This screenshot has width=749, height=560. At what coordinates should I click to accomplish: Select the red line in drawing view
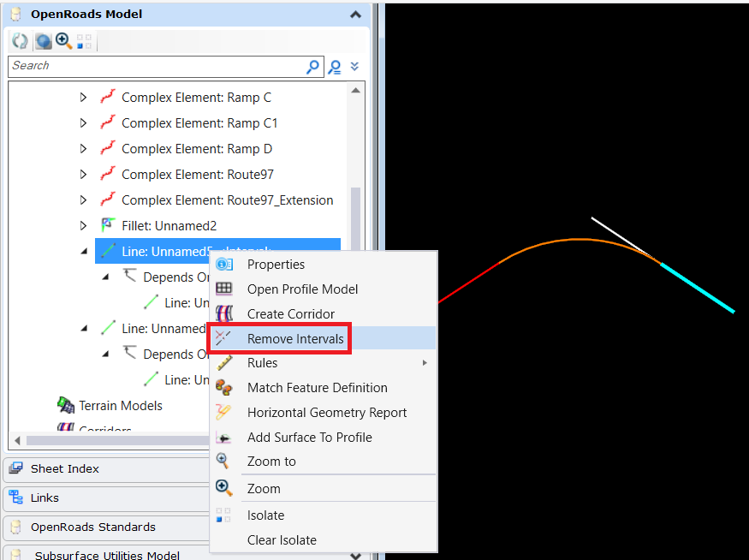pos(468,283)
